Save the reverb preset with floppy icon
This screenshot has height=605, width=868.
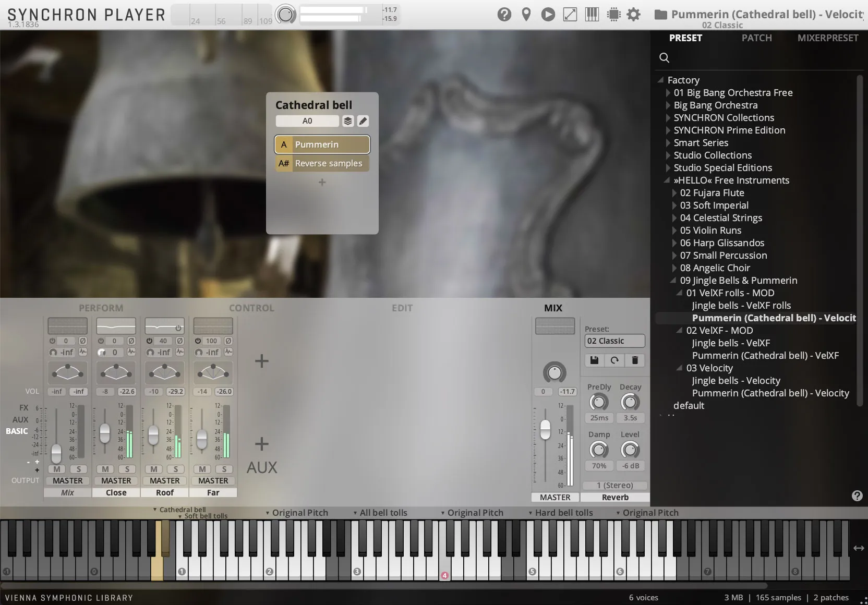594,360
